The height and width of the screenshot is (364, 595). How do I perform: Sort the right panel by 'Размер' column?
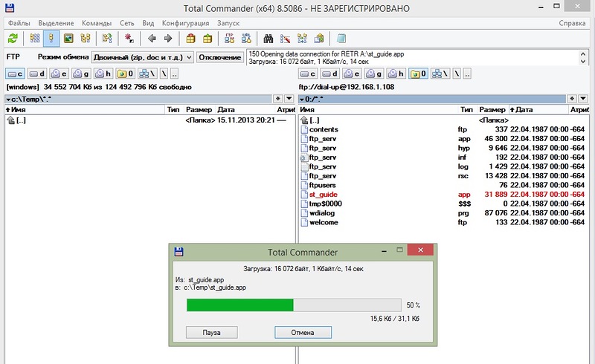coord(492,110)
